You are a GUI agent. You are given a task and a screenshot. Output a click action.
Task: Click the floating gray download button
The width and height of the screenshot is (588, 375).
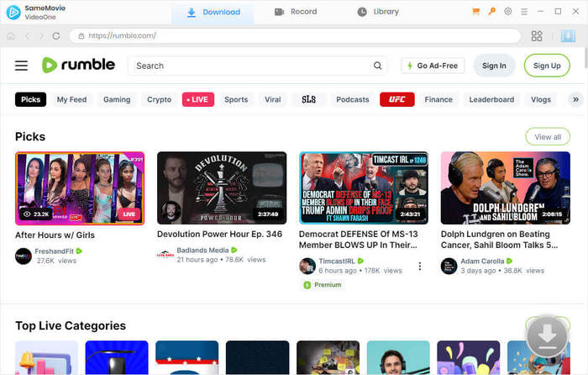coord(547,336)
